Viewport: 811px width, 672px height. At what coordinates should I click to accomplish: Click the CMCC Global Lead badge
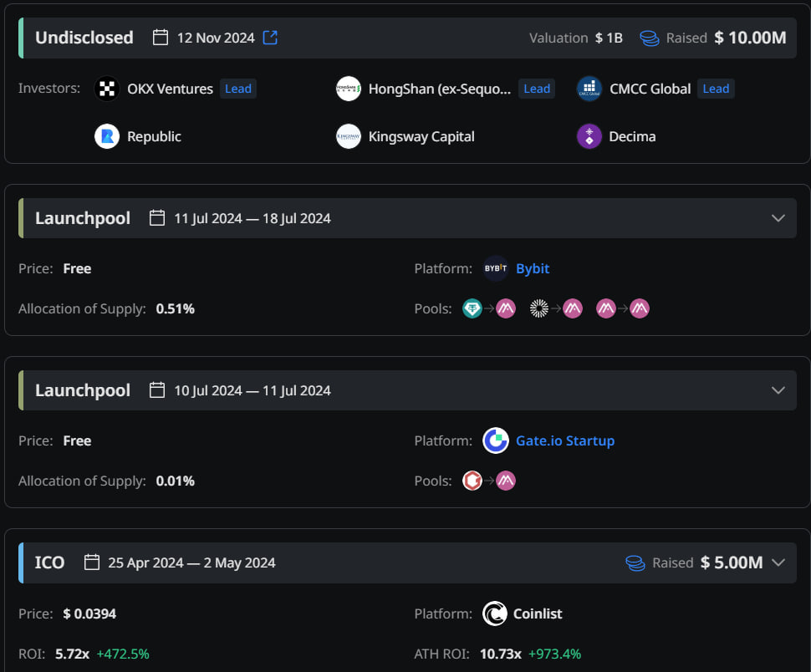coord(716,89)
